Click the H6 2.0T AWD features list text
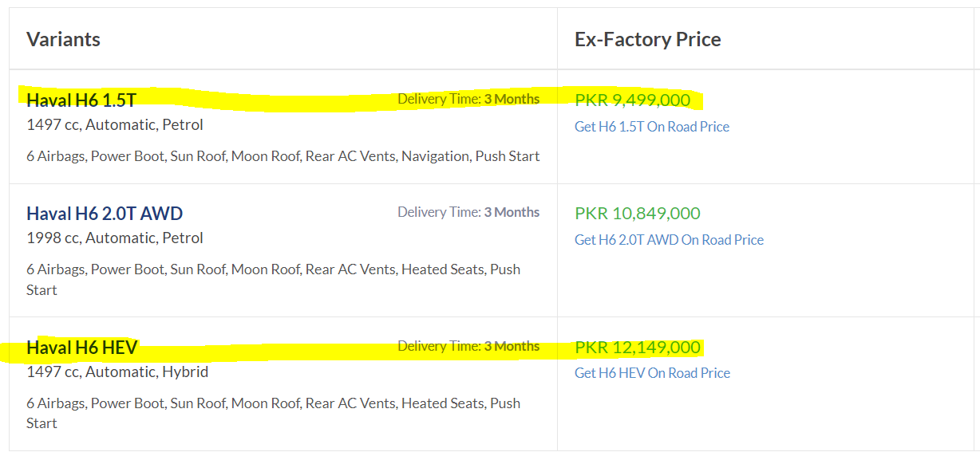The image size is (980, 456). [x=274, y=280]
